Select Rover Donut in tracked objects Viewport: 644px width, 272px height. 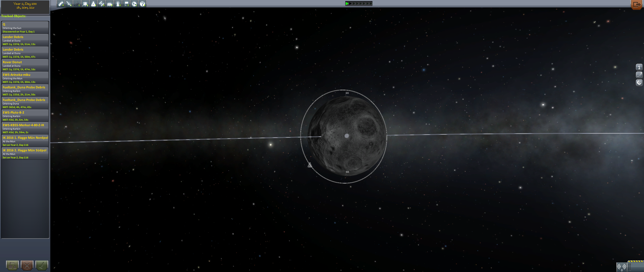tap(25, 65)
